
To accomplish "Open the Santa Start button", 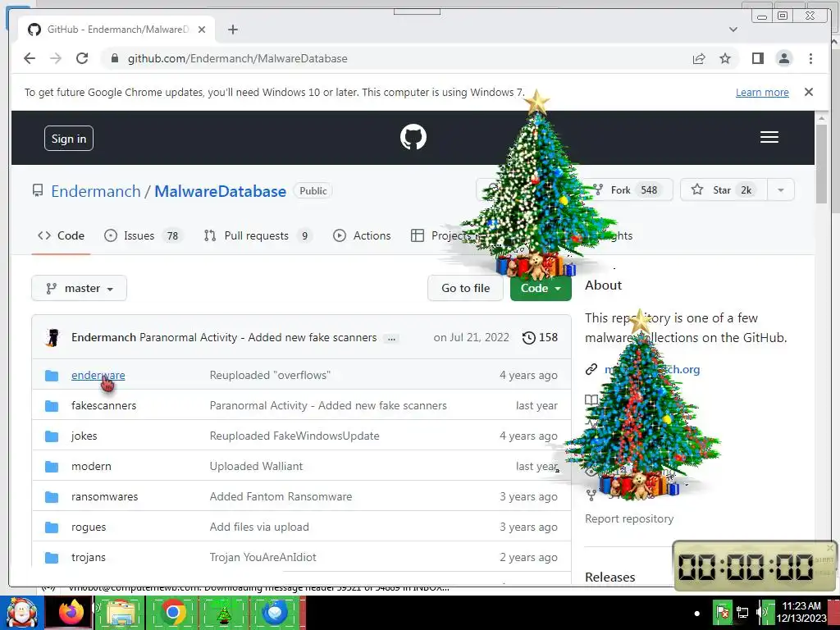I will [x=21, y=612].
